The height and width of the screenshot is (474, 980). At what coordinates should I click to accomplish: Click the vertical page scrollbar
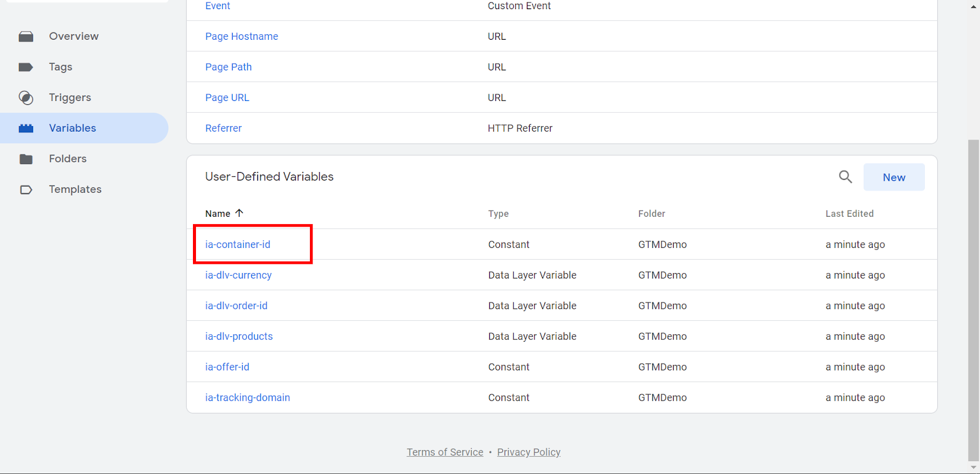(973, 300)
